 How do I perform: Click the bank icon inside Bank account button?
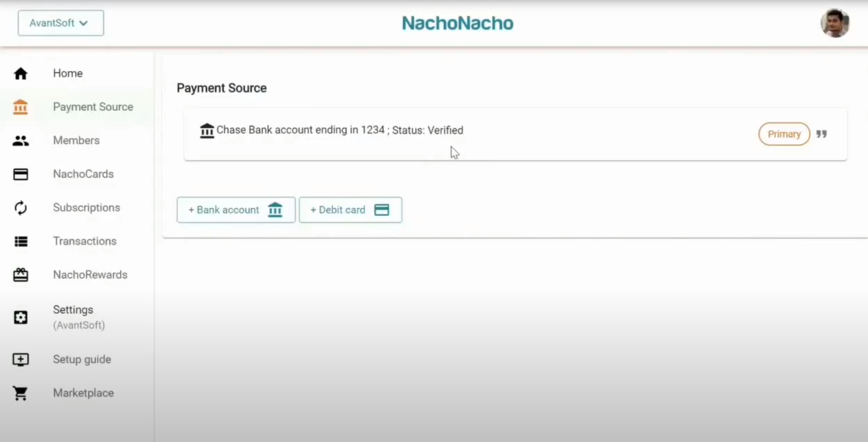coord(275,210)
